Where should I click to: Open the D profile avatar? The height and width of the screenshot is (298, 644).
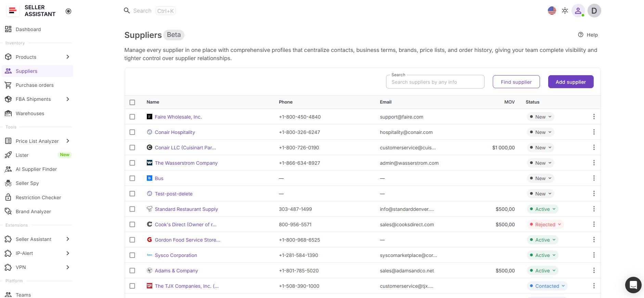594,11
